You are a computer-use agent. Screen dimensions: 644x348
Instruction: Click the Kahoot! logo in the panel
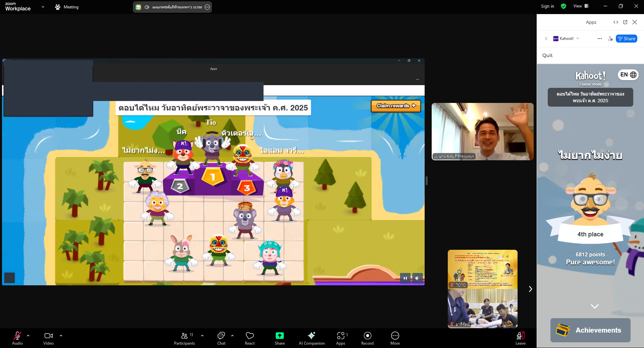click(x=590, y=76)
